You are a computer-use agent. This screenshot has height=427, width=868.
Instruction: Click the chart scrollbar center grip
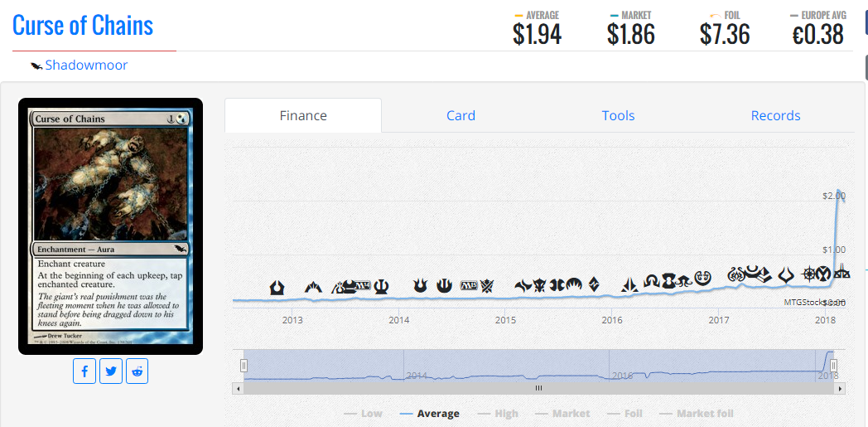coord(538,388)
